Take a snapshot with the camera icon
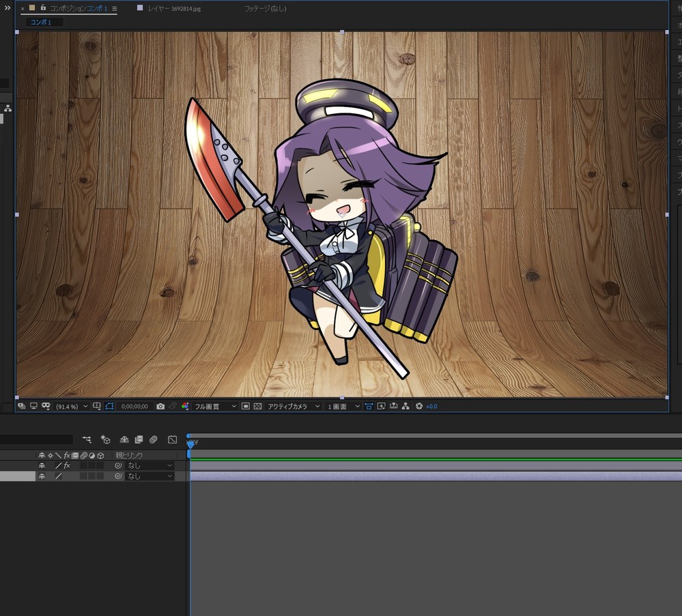682x616 pixels. point(160,406)
